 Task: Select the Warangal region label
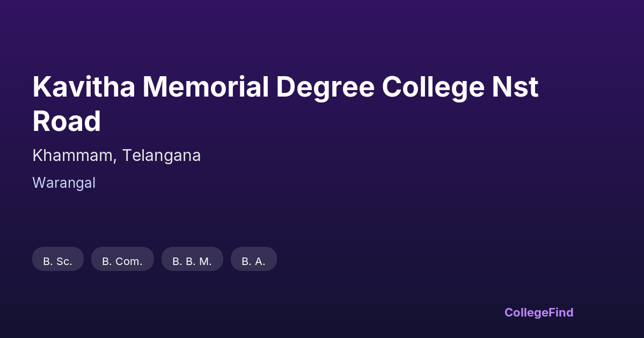pos(64,183)
